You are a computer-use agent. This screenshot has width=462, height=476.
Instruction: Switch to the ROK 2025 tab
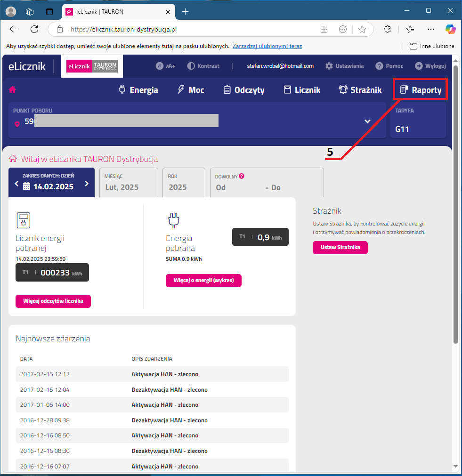pos(184,183)
